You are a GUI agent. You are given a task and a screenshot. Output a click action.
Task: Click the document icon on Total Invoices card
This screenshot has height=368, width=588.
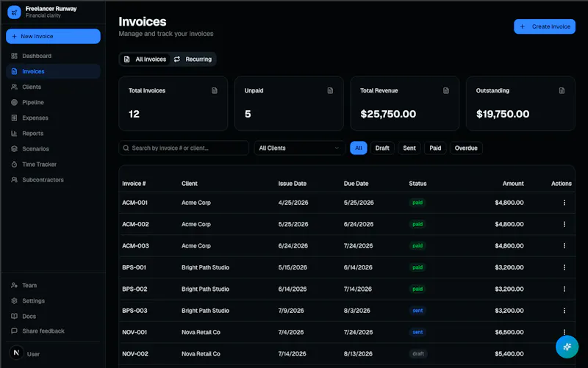coord(214,90)
